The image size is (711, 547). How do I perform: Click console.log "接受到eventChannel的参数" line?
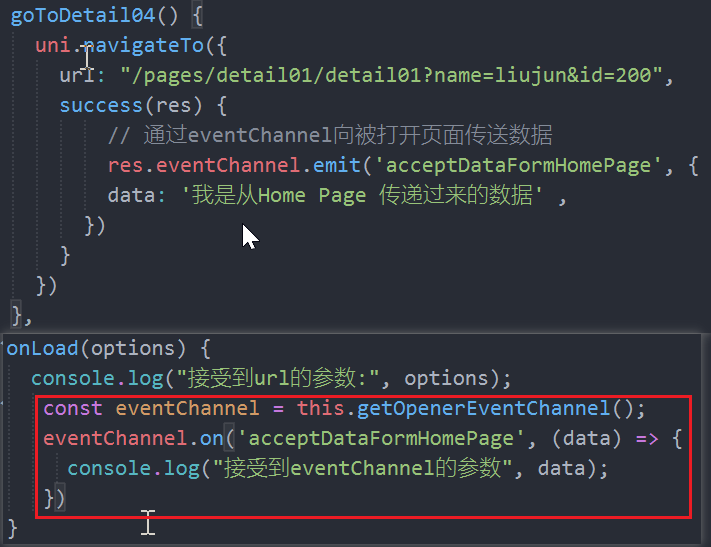(337, 469)
